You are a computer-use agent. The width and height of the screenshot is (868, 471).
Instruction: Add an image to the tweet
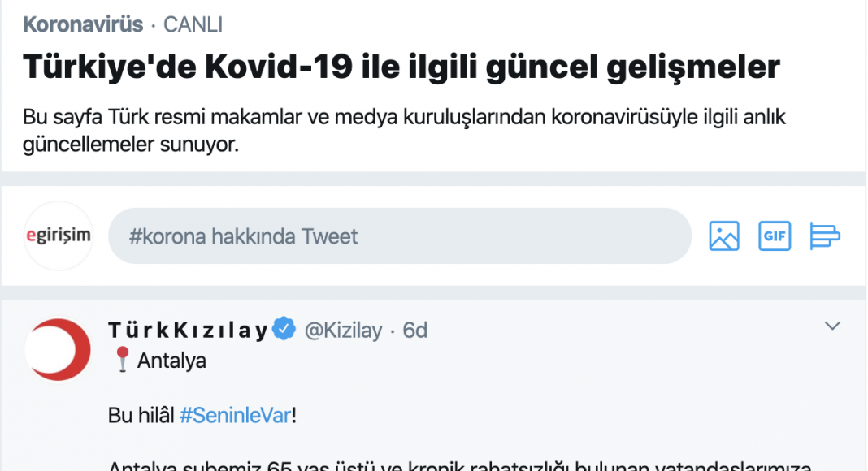[724, 236]
